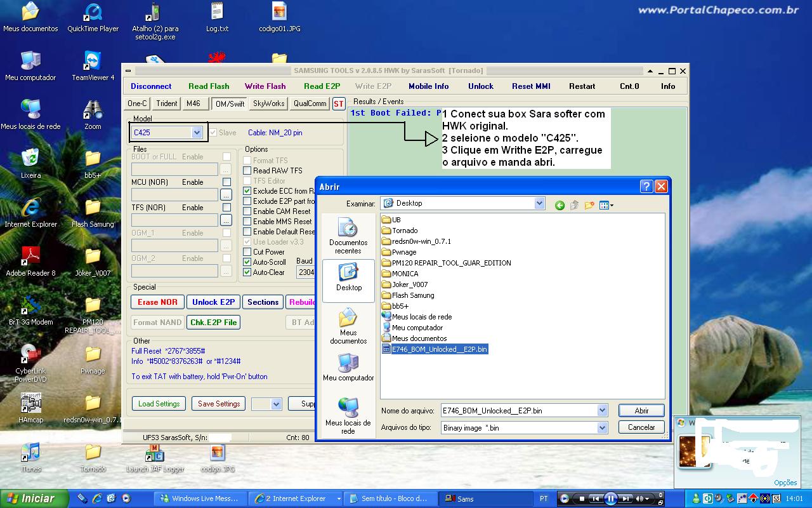The height and width of the screenshot is (508, 812).
Task: Open BrT 3G Modem desktop icon
Action: [x=30, y=310]
